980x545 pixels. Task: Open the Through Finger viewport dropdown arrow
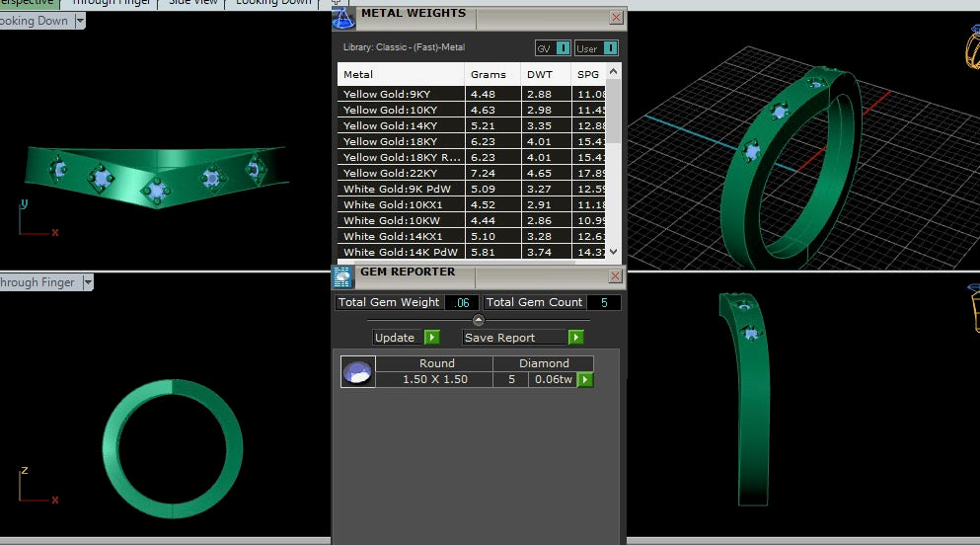(88, 282)
